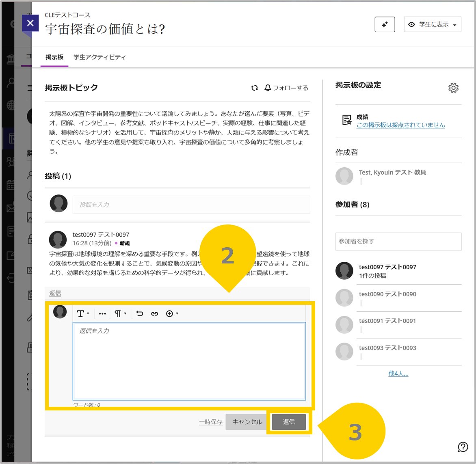Click the 成績 grading icon
This screenshot has height=464, width=476.
[346, 120]
